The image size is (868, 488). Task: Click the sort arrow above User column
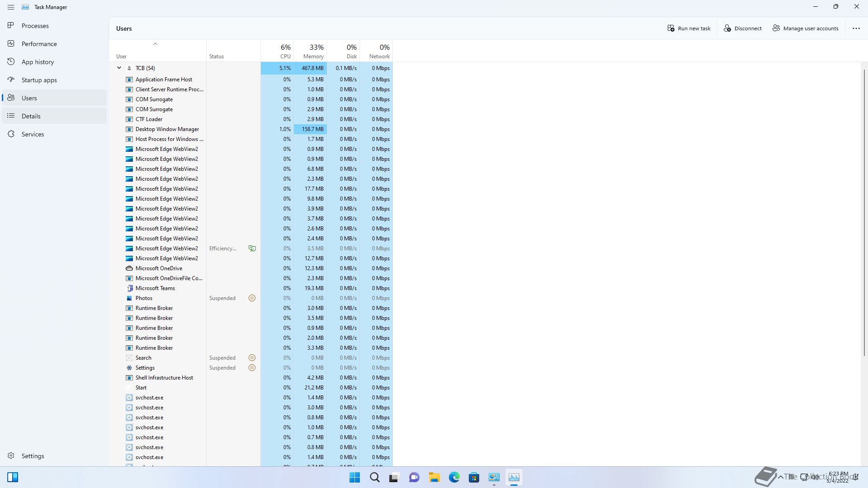[x=155, y=44]
